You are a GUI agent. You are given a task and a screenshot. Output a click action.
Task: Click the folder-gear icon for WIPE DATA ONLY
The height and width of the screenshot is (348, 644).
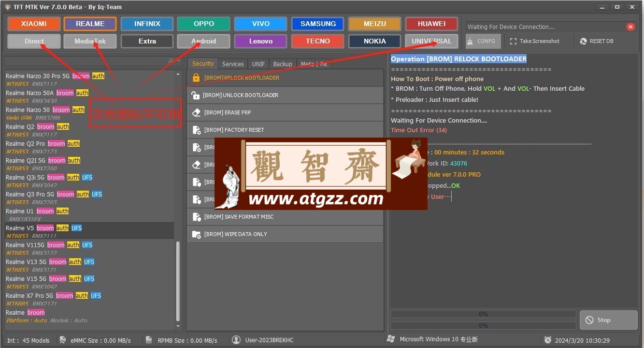[196, 234]
